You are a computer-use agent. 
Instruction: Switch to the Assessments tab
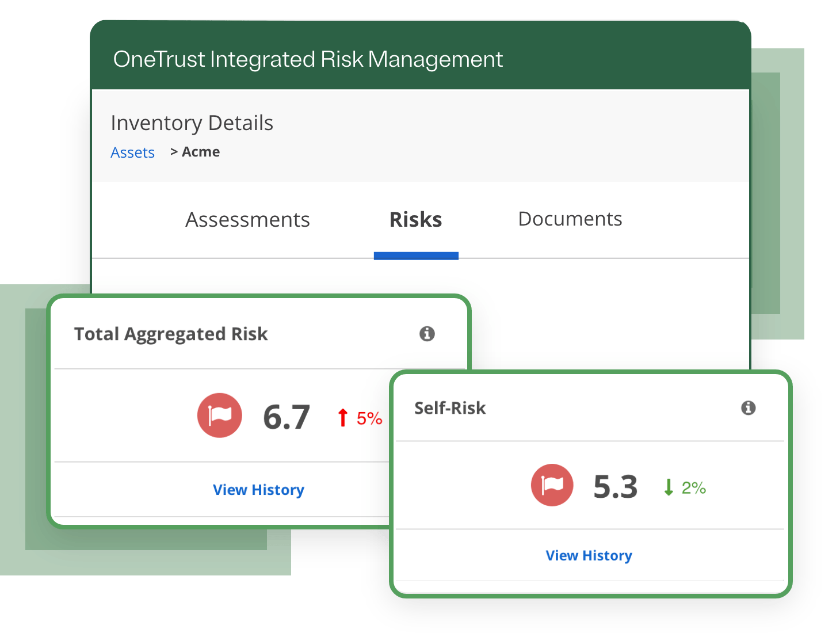click(x=247, y=220)
